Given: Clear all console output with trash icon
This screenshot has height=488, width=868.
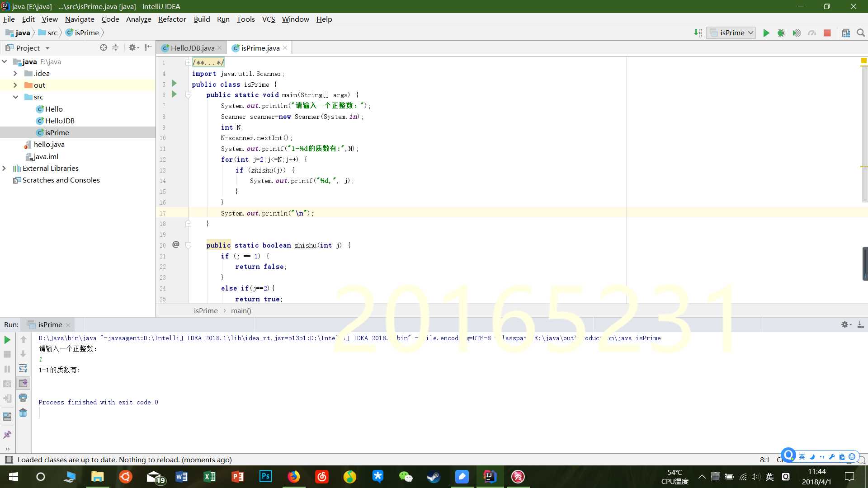Looking at the screenshot, I should [x=23, y=413].
